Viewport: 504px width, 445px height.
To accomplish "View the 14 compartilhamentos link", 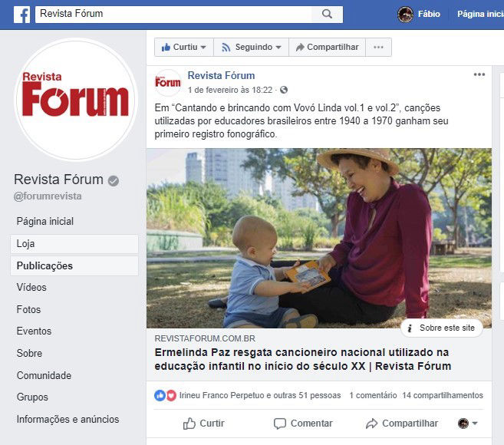I will pos(443,395).
